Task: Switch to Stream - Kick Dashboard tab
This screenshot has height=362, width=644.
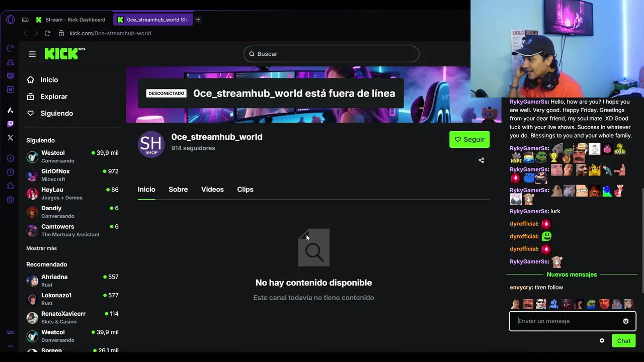Action: point(71,20)
